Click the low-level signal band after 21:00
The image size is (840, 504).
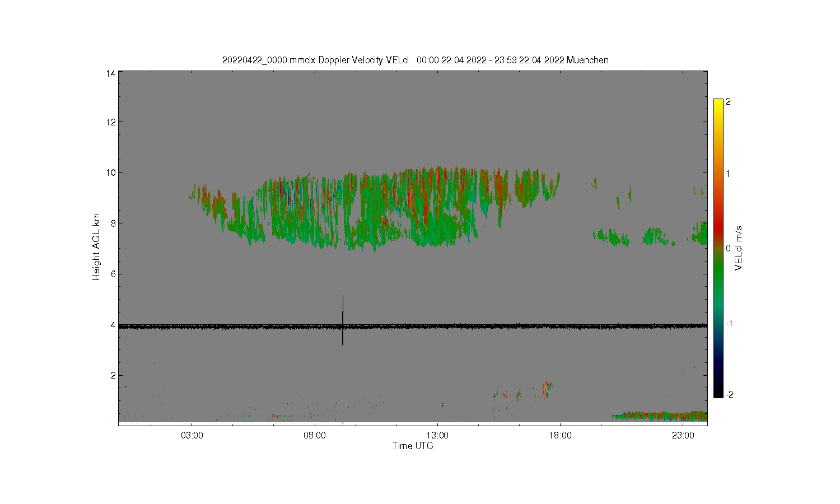[x=660, y=416]
